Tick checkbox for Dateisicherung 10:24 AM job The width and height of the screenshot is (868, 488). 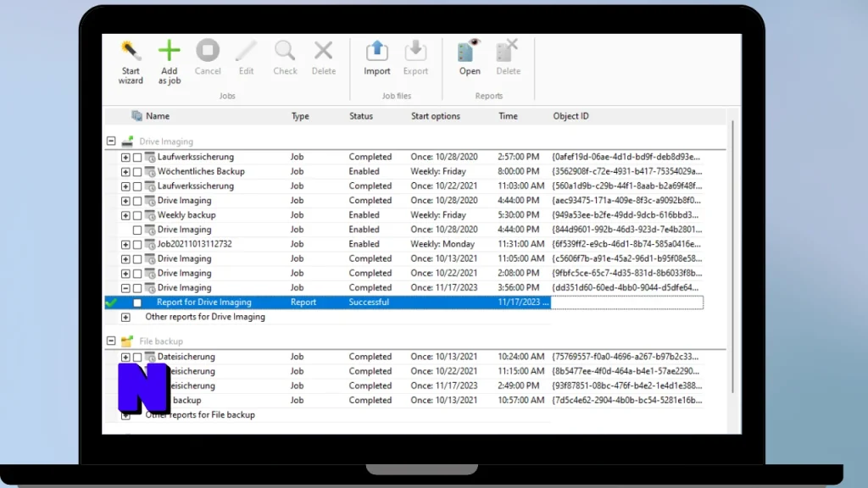click(137, 358)
